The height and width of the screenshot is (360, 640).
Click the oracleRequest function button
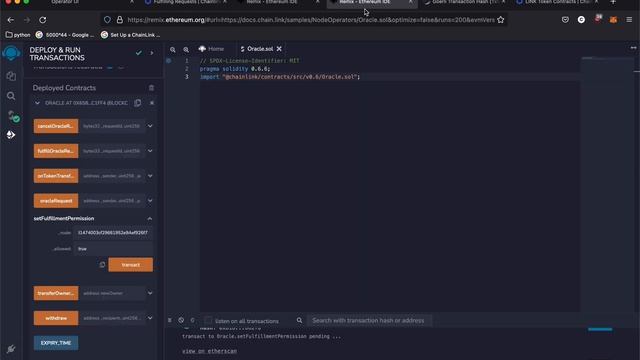pyautogui.click(x=56, y=201)
